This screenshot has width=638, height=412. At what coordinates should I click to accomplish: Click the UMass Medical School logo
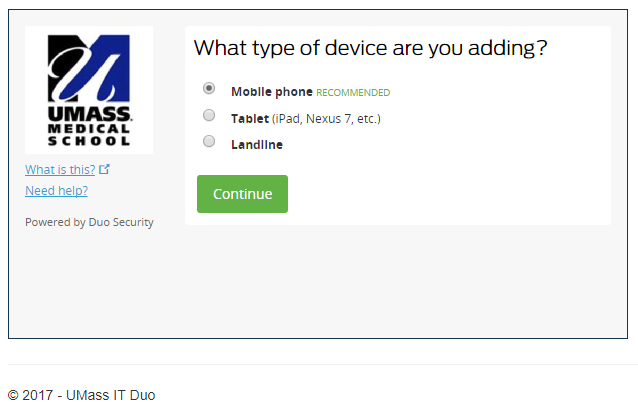coord(89,90)
